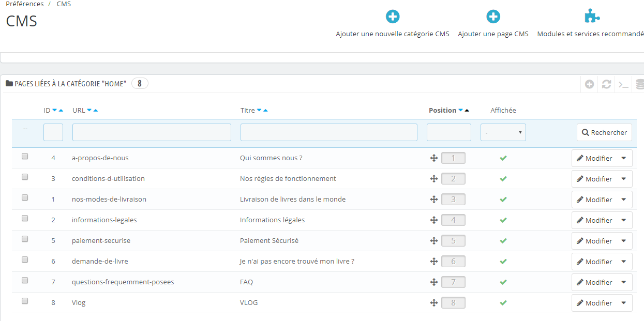Toggle green Affichée checkmark for Vlog page
This screenshot has height=321, width=644.
coord(503,303)
